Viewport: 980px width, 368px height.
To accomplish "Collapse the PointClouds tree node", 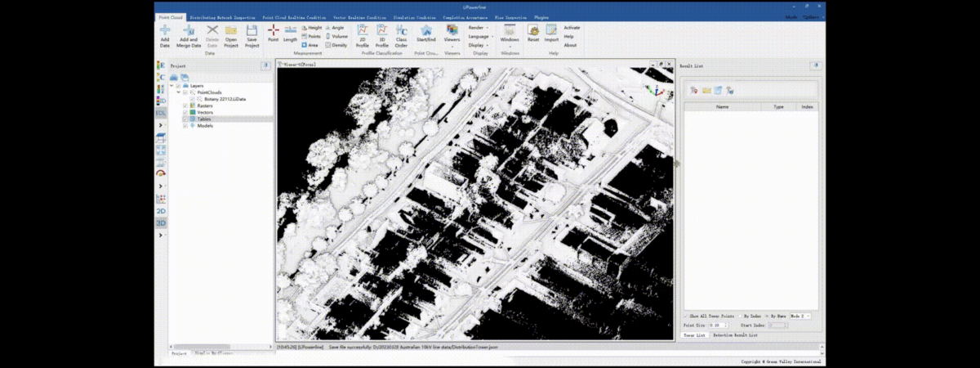I will click(179, 92).
